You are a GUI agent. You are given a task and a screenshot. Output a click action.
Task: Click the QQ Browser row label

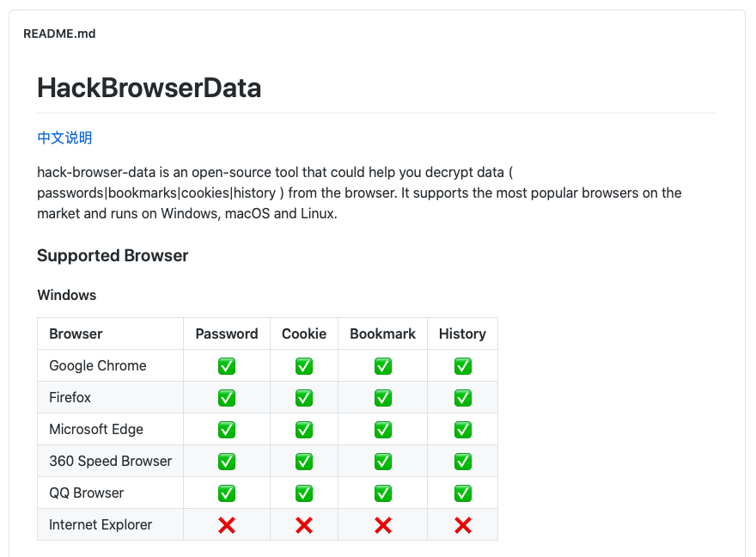86,493
